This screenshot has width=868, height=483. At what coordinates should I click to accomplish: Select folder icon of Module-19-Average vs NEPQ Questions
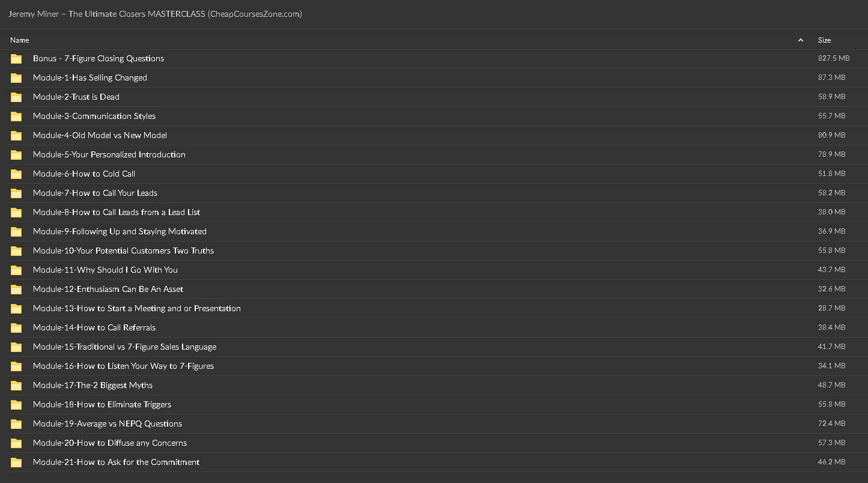16,424
